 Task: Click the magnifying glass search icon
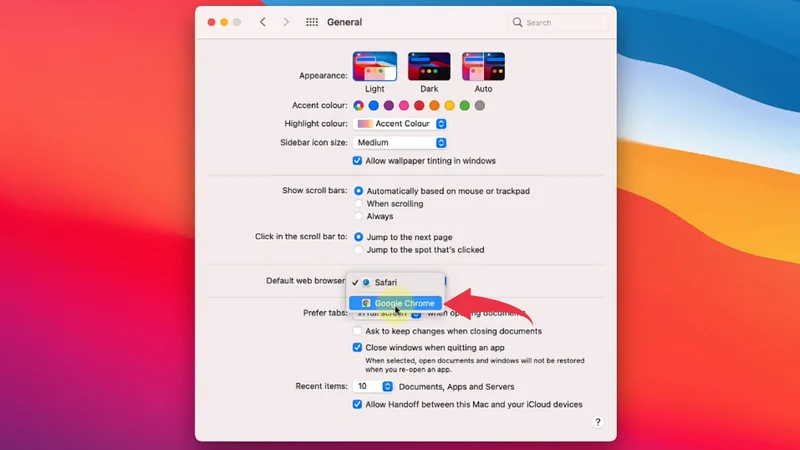[x=518, y=22]
